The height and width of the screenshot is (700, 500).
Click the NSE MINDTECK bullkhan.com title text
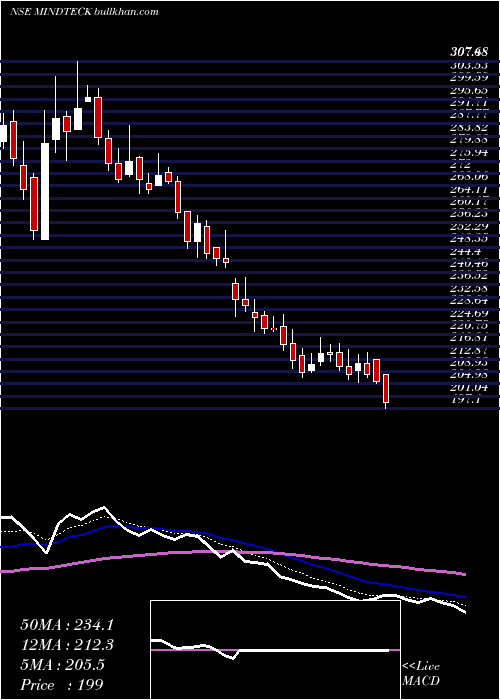[x=84, y=12]
